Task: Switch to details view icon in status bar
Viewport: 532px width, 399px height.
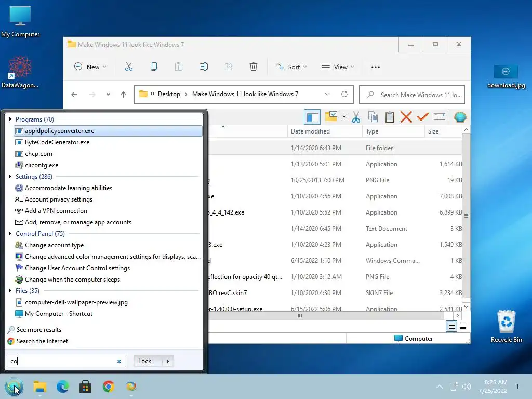Action: click(x=451, y=326)
